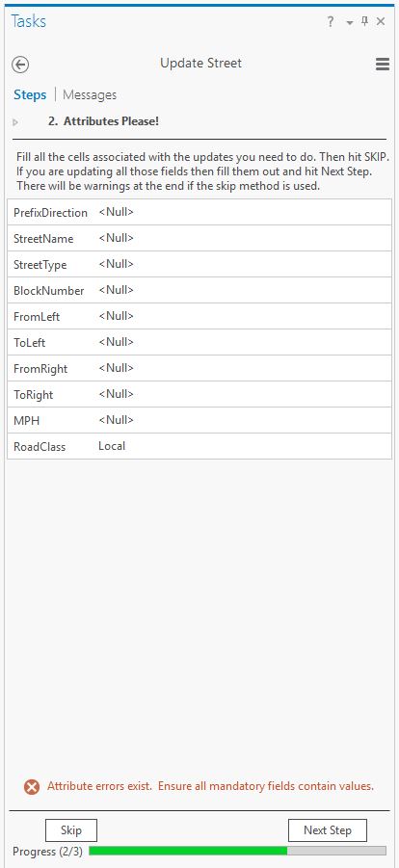
Task: Click the back arrow icon
Action: [20, 65]
